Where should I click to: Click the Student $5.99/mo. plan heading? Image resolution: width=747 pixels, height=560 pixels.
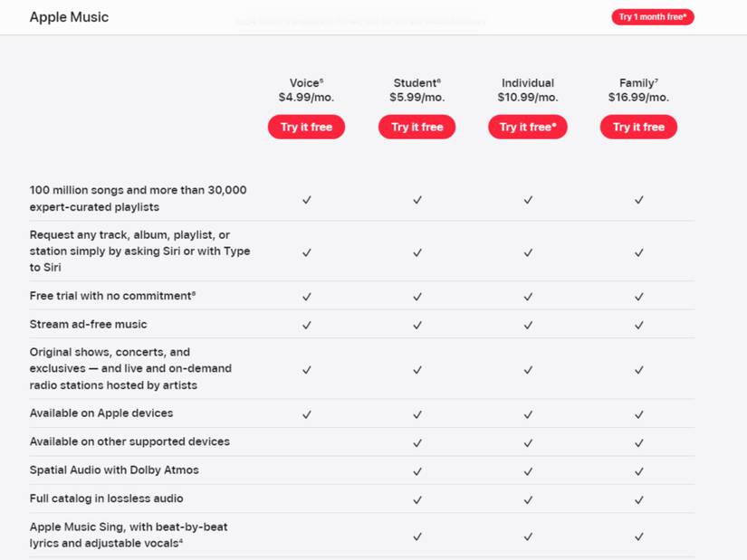pos(417,90)
